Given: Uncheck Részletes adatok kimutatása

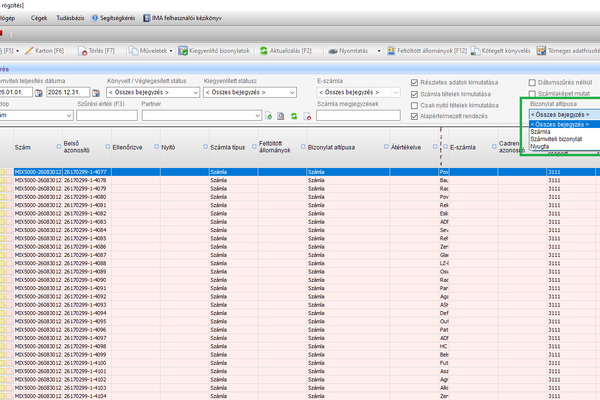Looking at the screenshot, I should tap(414, 83).
